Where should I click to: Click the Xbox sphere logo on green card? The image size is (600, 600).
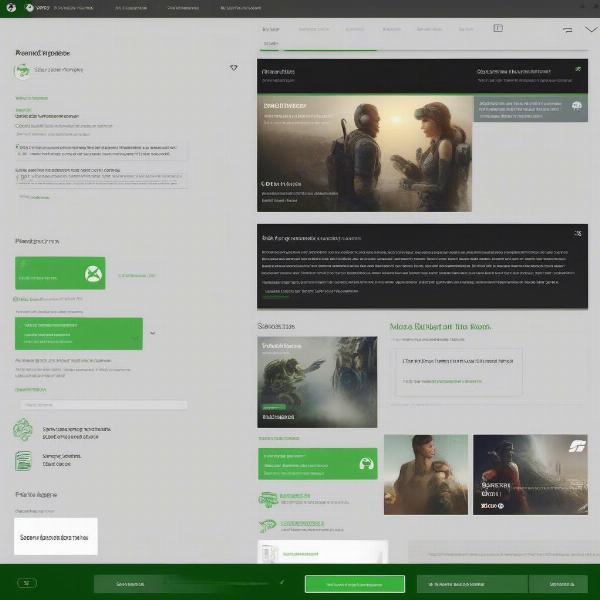point(93,274)
